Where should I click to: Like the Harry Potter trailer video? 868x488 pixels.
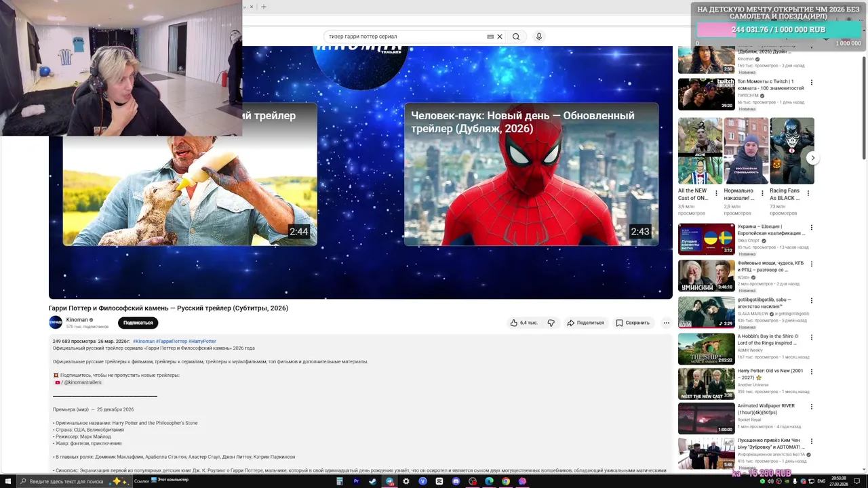[x=524, y=323]
